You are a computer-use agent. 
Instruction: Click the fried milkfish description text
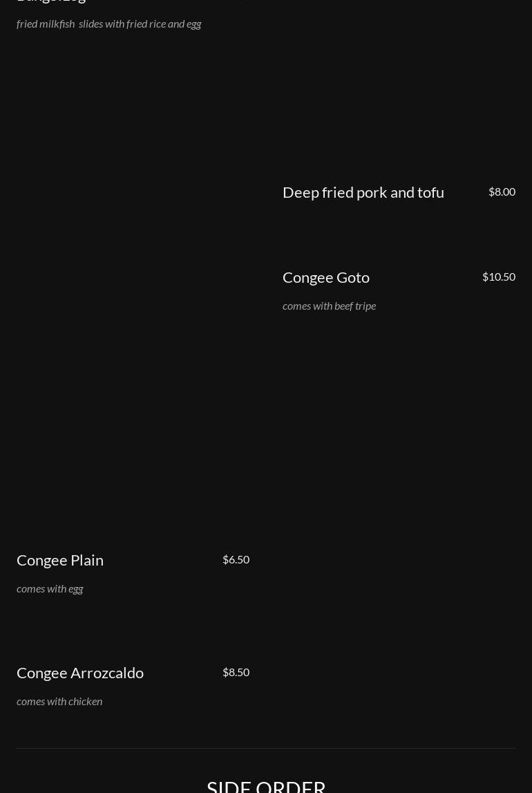click(x=108, y=24)
